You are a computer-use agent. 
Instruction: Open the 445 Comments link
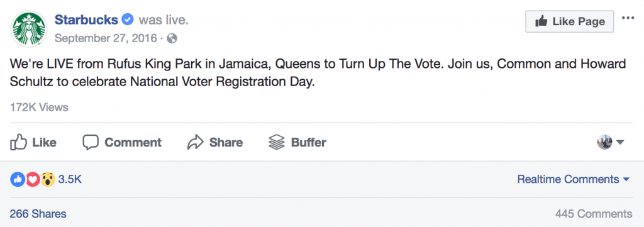point(594,214)
